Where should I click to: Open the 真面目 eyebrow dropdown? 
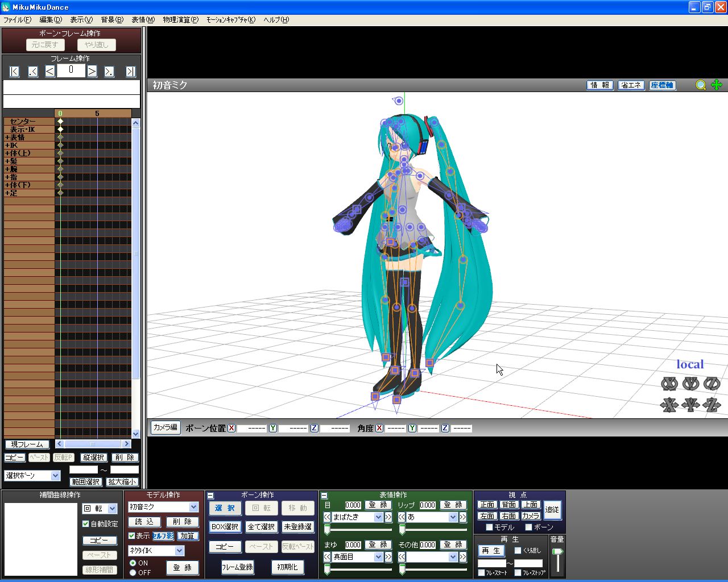(x=378, y=557)
